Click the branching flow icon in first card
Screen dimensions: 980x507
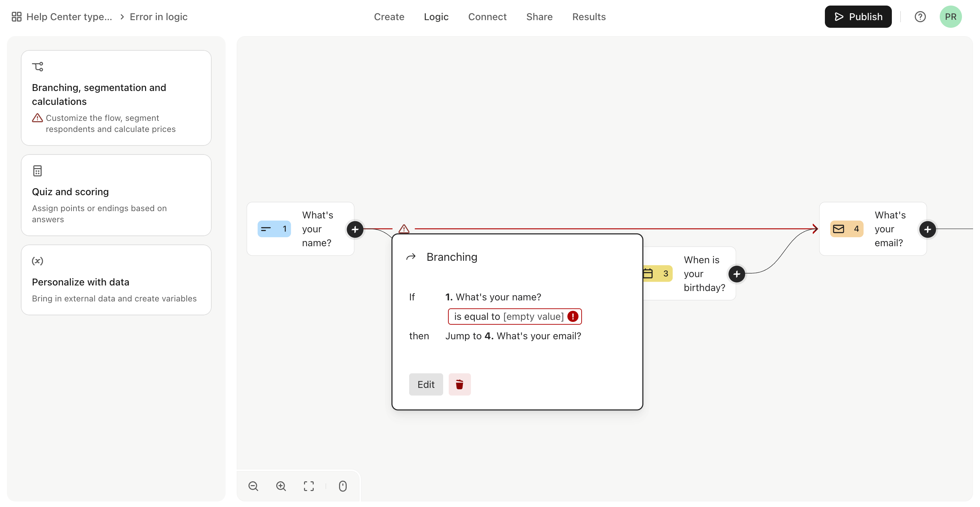38,67
